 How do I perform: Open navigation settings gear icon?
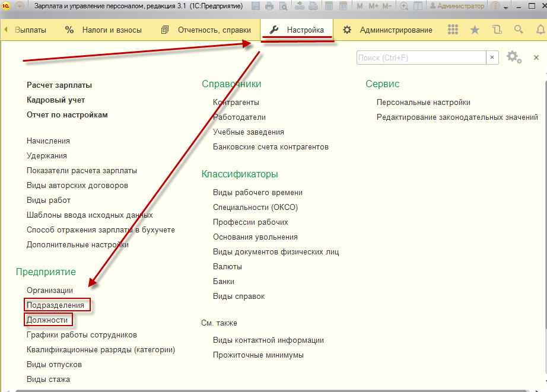[x=514, y=58]
